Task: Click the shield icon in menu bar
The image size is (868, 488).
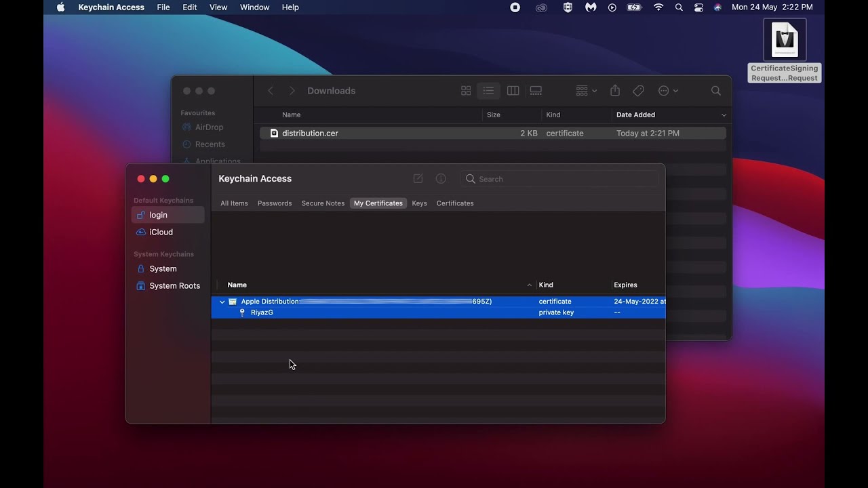Action: click(x=568, y=7)
